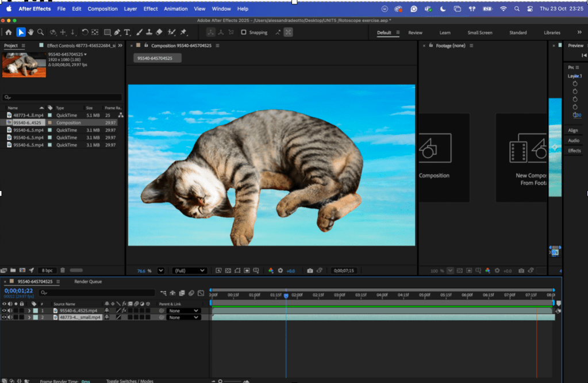Image resolution: width=588 pixels, height=383 pixels.
Task: Click the timeline layer search field
Action: pyautogui.click(x=98, y=293)
